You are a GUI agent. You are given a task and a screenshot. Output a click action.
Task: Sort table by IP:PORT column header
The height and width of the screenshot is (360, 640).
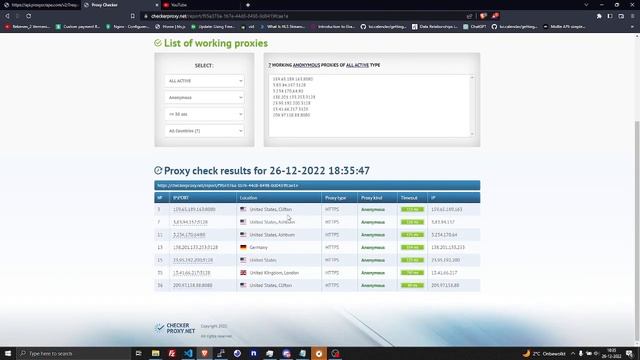pyautogui.click(x=202, y=198)
